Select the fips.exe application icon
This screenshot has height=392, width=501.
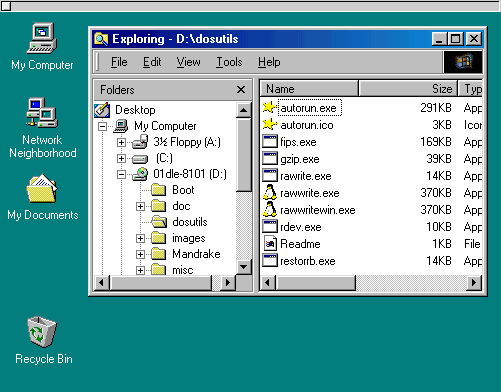pos(270,142)
